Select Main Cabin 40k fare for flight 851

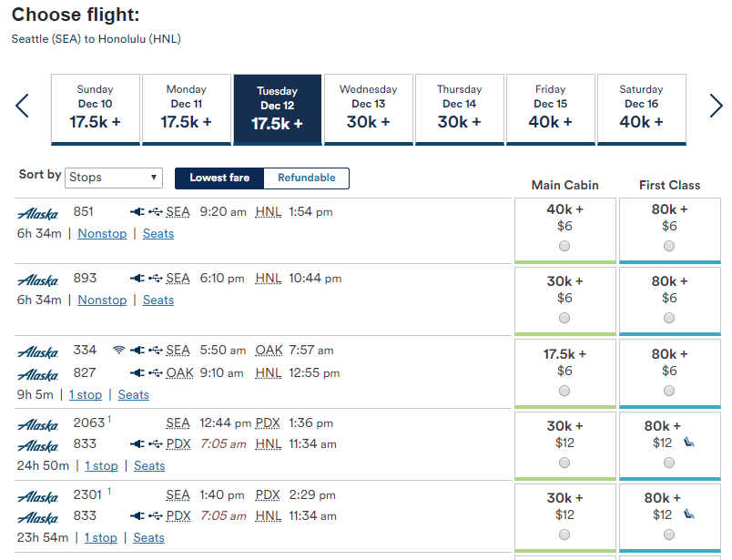point(564,246)
